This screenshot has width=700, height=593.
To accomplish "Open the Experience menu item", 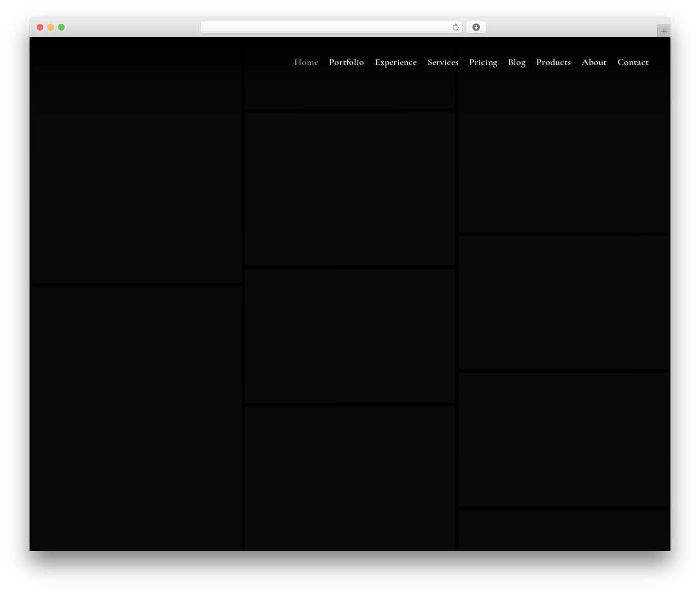I will click(395, 62).
